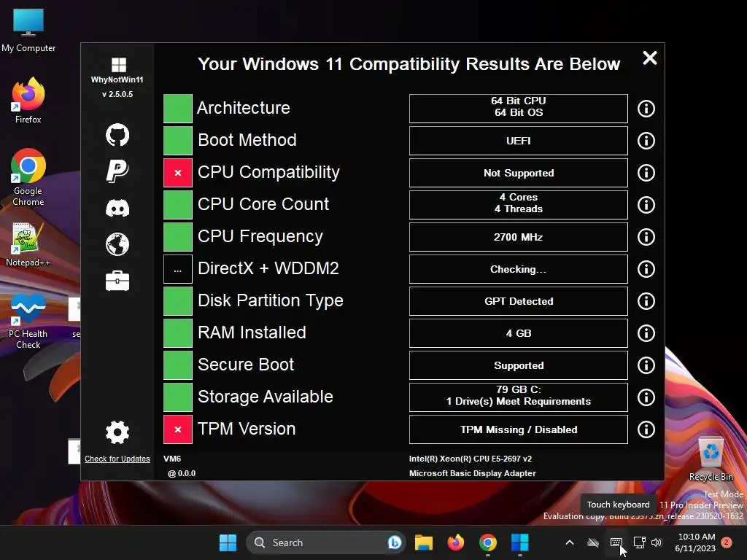
Task: Click WhyNotWin11 taskbar icon
Action: (x=519, y=542)
